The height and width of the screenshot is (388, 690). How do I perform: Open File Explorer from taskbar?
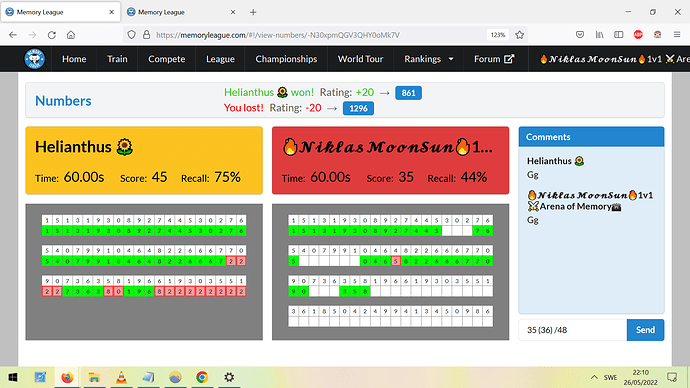click(x=94, y=377)
